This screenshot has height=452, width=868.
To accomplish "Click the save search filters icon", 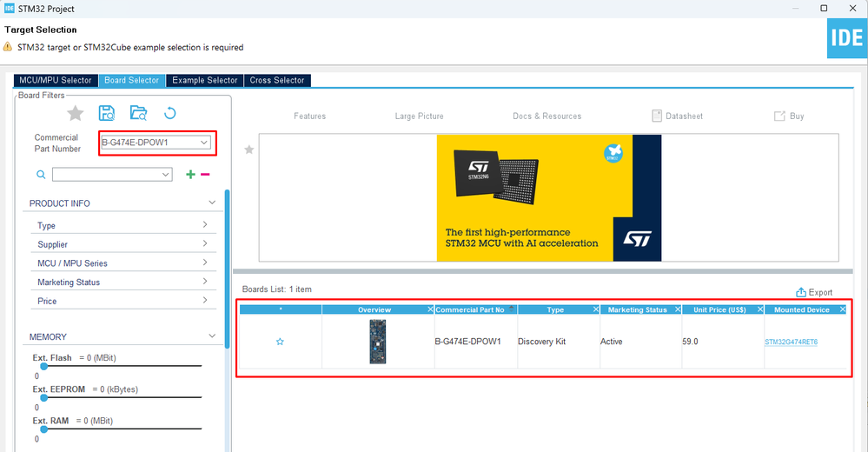I will 106,113.
